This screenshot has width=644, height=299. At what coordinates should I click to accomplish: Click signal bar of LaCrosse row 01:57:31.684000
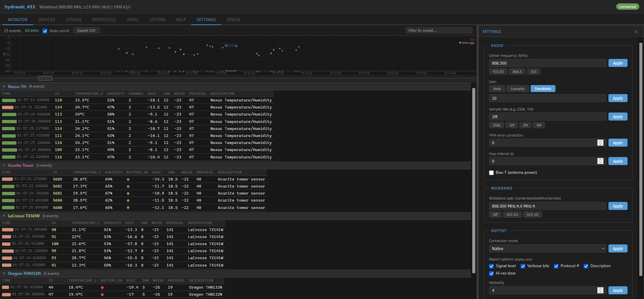[8, 229]
